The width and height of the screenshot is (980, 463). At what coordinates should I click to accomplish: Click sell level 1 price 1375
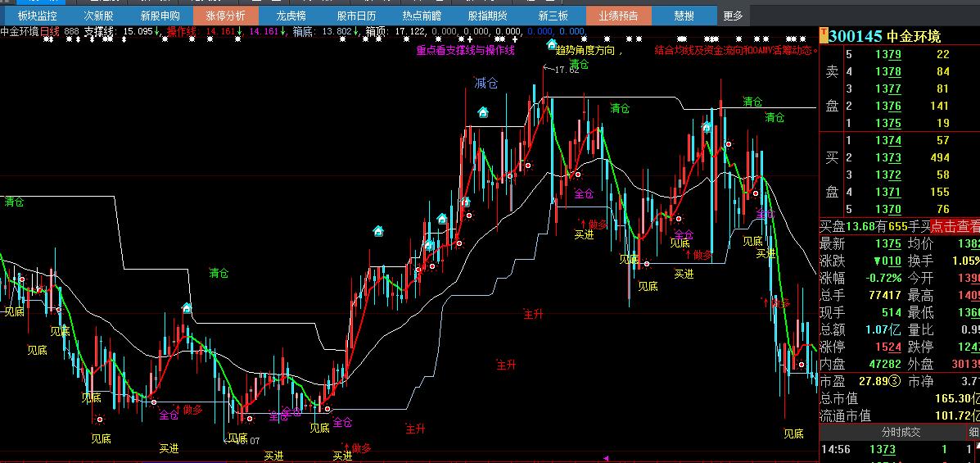(x=888, y=123)
